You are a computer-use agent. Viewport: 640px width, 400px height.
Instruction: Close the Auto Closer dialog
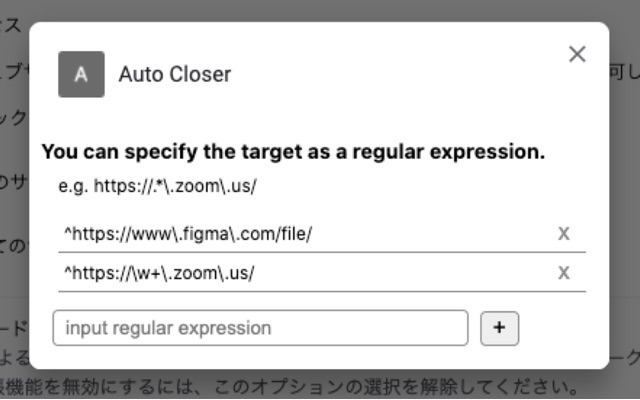pos(577,54)
